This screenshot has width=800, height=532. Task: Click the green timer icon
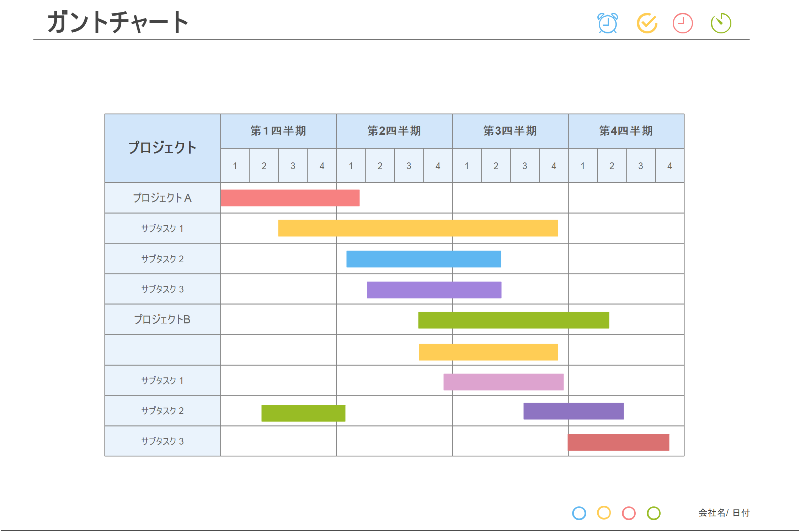tap(721, 23)
